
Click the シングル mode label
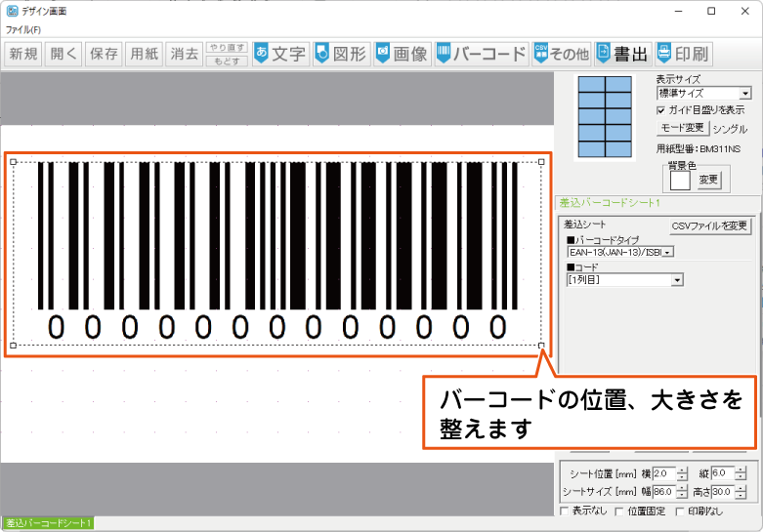coord(730,129)
